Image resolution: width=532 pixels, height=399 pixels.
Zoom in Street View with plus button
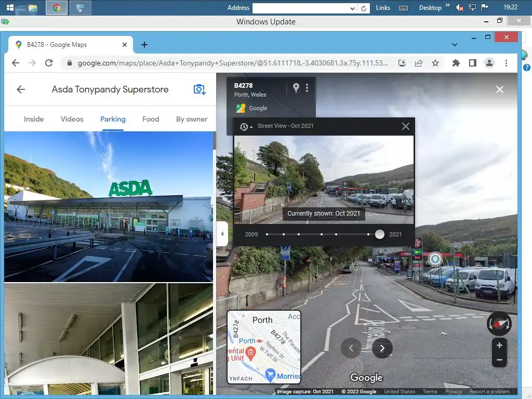[499, 345]
